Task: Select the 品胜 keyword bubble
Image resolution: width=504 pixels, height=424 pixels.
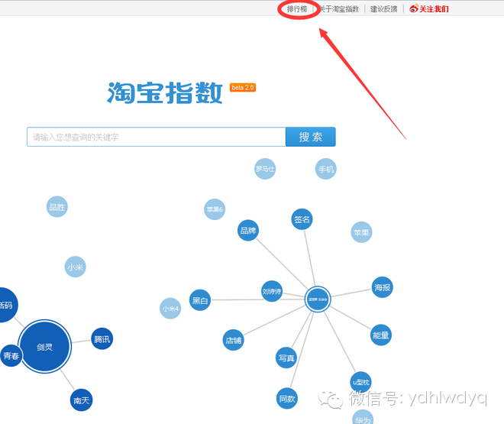Action: (x=57, y=207)
